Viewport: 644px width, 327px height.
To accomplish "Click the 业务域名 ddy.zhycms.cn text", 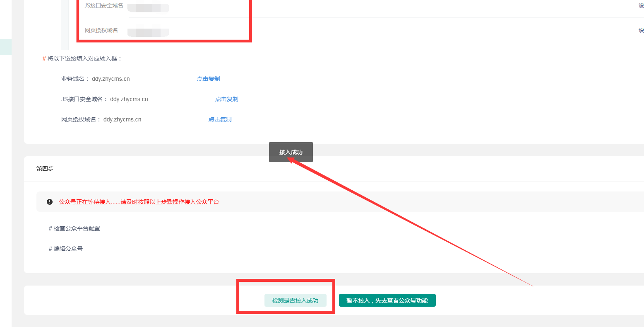I will click(111, 79).
